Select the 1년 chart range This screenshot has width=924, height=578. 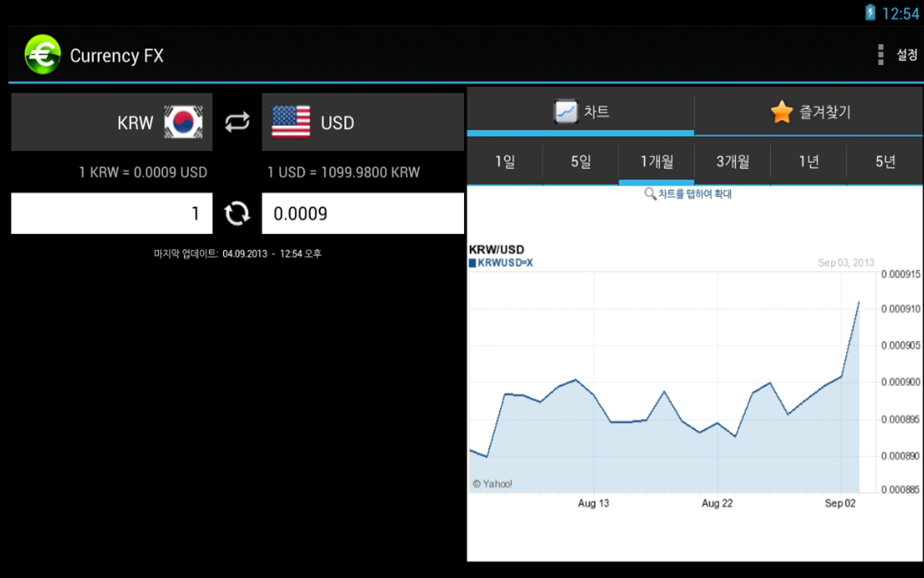point(808,162)
